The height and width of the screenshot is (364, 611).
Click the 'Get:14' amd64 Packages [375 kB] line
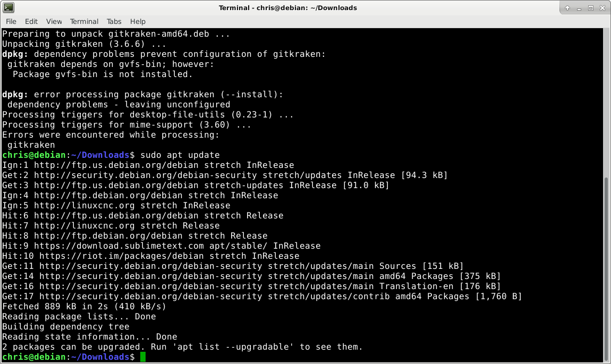[251, 277]
